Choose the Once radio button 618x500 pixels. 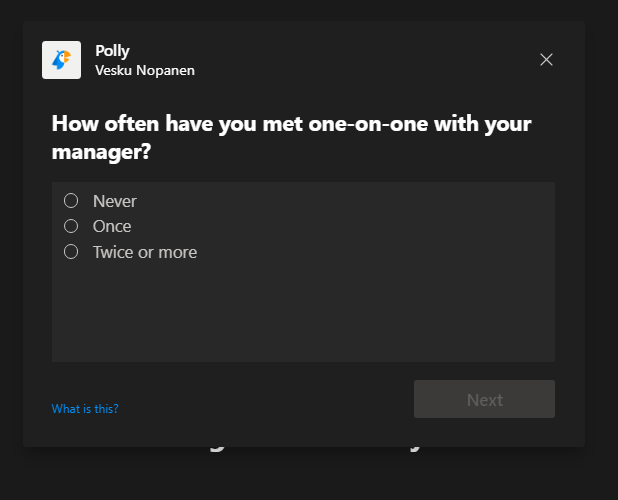(x=71, y=226)
